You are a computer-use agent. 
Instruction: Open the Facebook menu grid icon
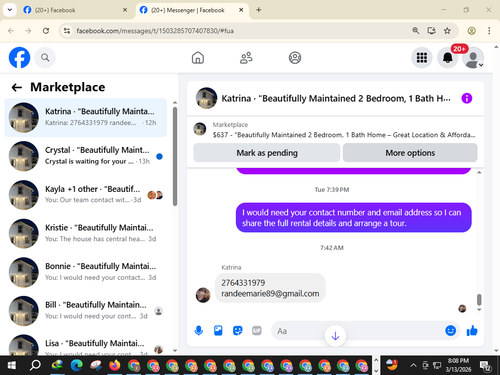tap(422, 58)
